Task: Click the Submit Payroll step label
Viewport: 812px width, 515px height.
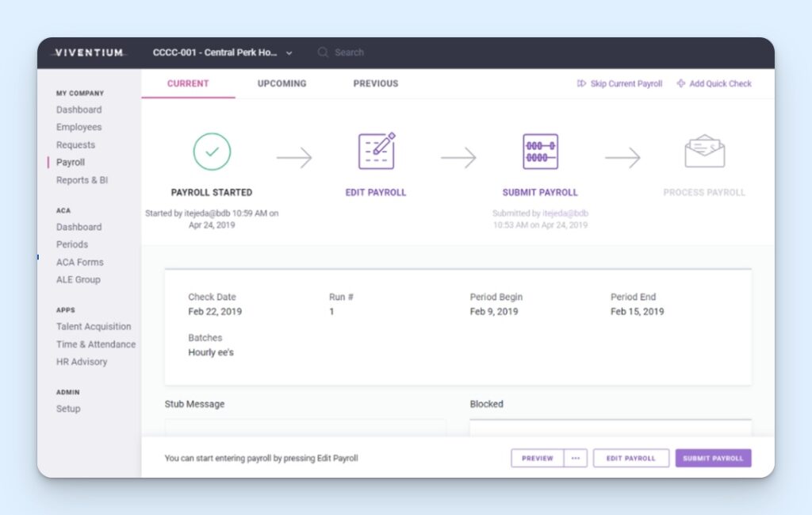Action: (x=539, y=192)
